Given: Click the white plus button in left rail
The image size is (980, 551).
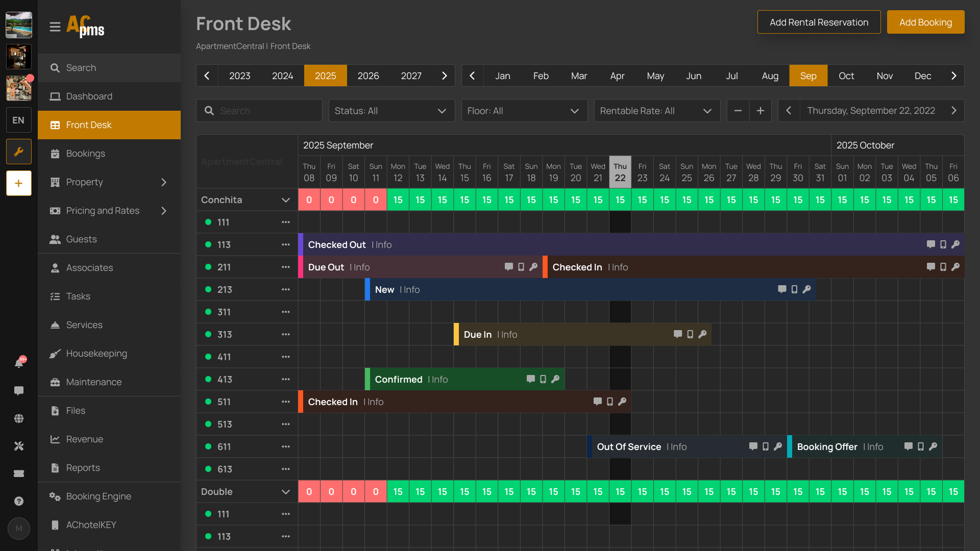Looking at the screenshot, I should coord(19,183).
